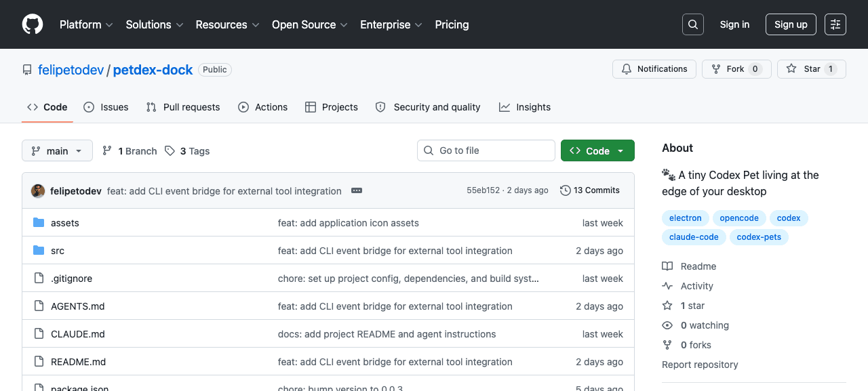Click the repository icon beside felipetodev
Screen dimensions: 868x391
[x=27, y=70]
